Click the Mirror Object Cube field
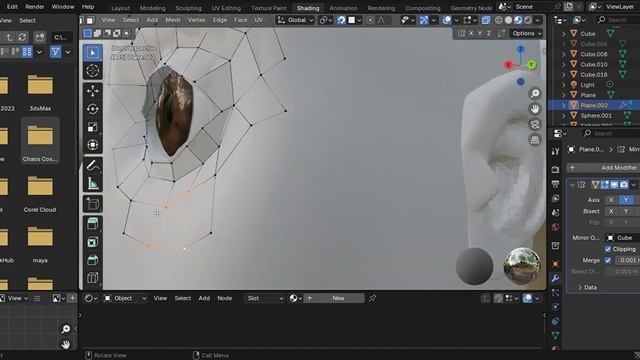Image resolution: width=640 pixels, height=360 pixels. coord(622,238)
